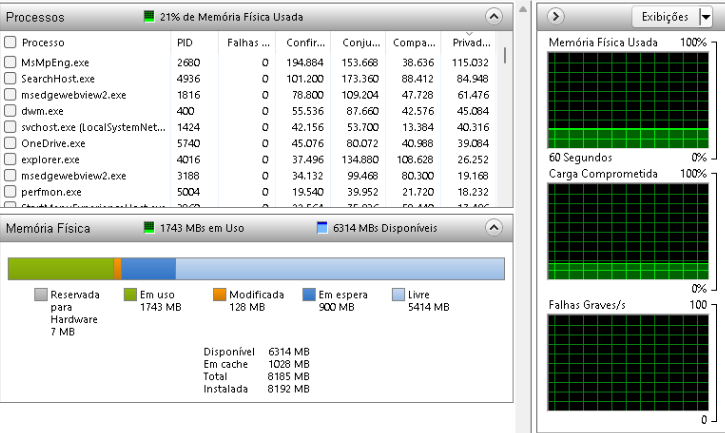The width and height of the screenshot is (725, 433).
Task: Toggle the select-all Processo header checkbox
Action: click(x=10, y=43)
